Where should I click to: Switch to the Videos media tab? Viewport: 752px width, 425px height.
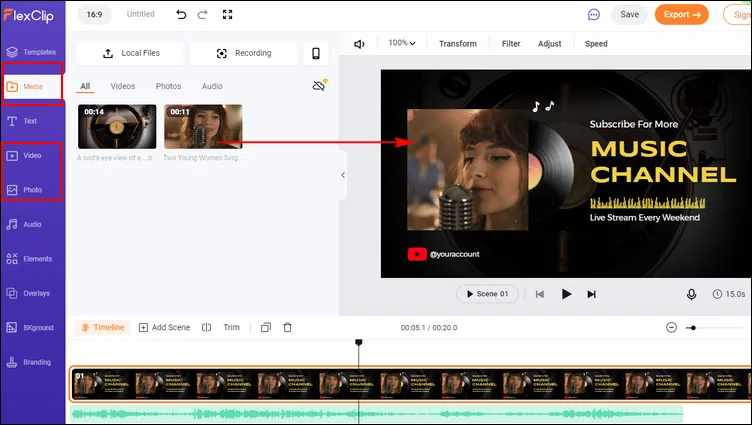[123, 86]
